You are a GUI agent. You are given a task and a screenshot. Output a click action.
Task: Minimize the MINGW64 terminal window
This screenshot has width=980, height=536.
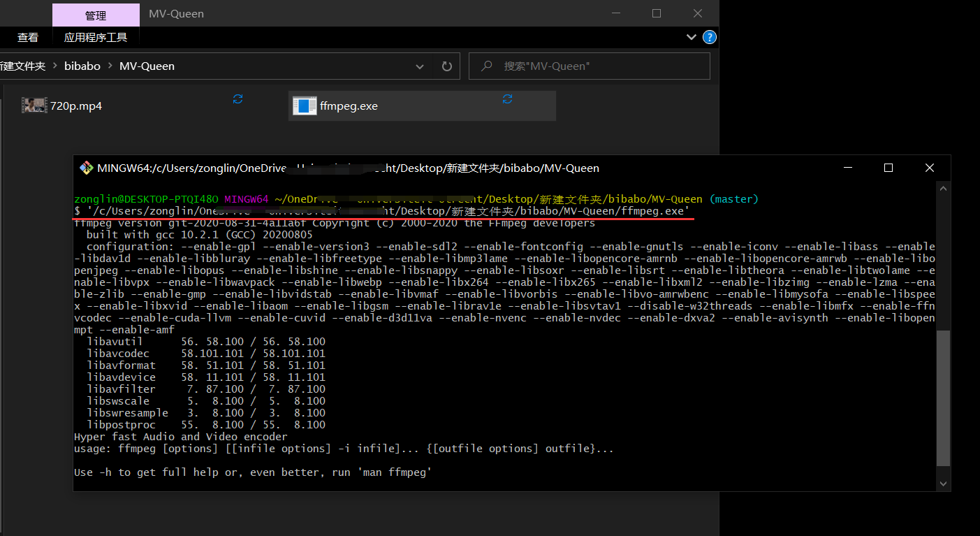pyautogui.click(x=847, y=168)
